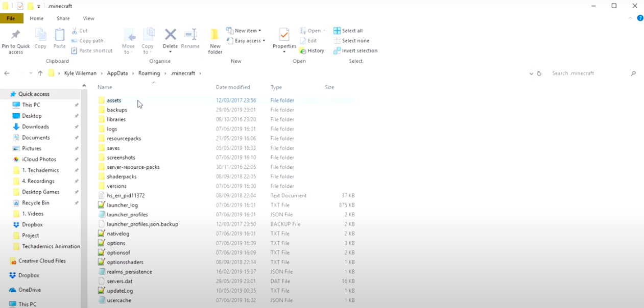Open Documents in sidebar
The width and height of the screenshot is (644, 308).
(x=36, y=138)
